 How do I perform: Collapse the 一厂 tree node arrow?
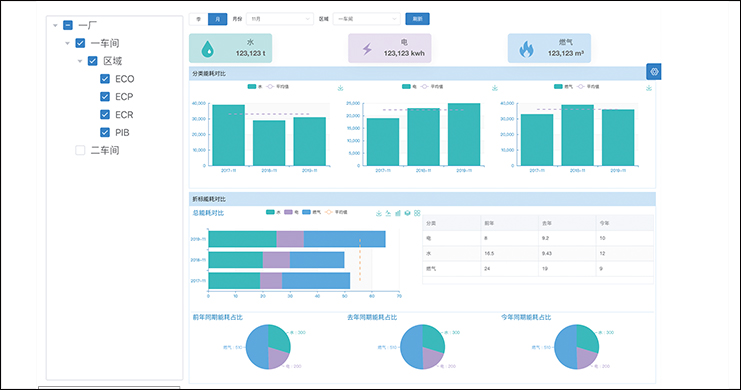point(55,26)
